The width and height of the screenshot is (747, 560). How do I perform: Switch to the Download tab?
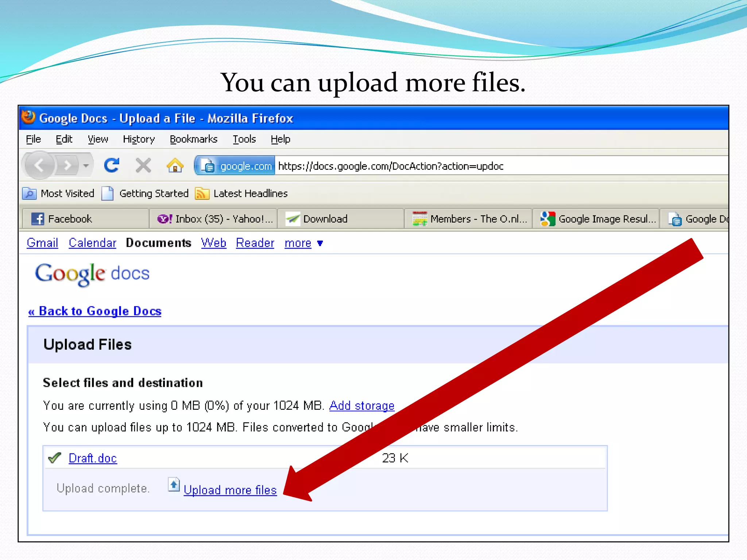tap(341, 219)
